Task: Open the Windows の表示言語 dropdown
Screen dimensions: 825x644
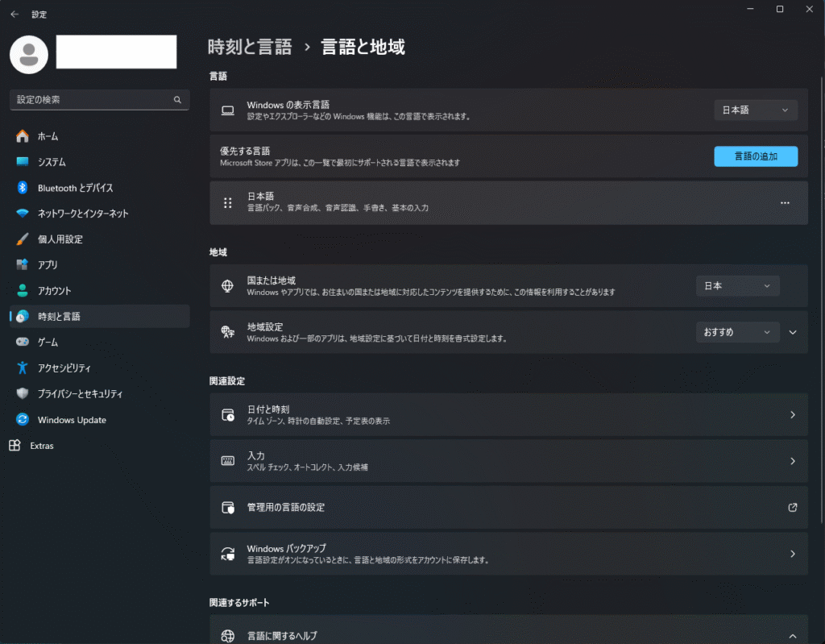Action: pos(755,110)
